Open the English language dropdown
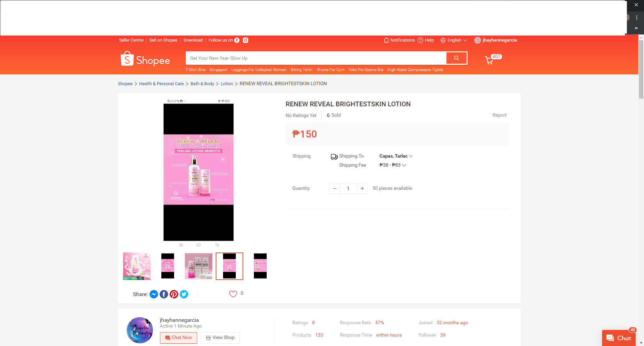This screenshot has height=346, width=644. [454, 40]
